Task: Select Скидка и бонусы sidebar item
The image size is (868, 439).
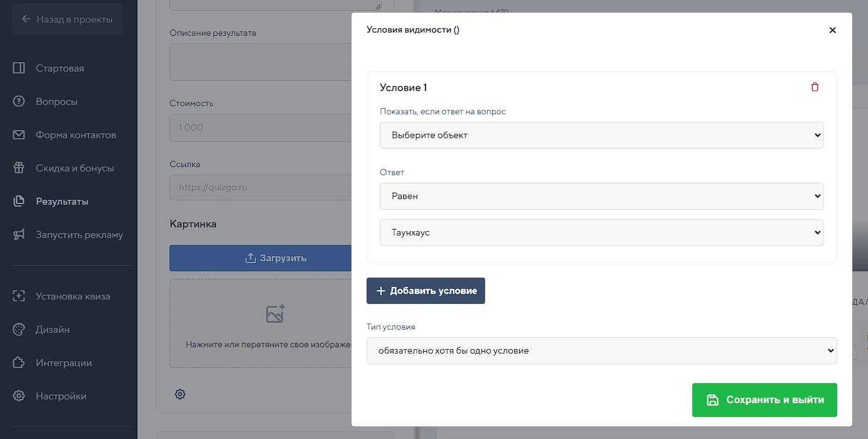Action: 75,168
